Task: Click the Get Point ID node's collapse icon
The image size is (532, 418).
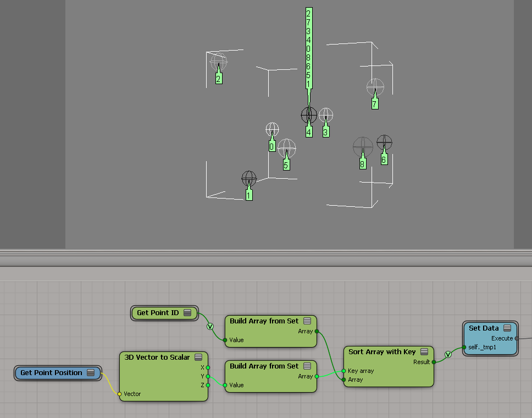Action: click(x=187, y=313)
